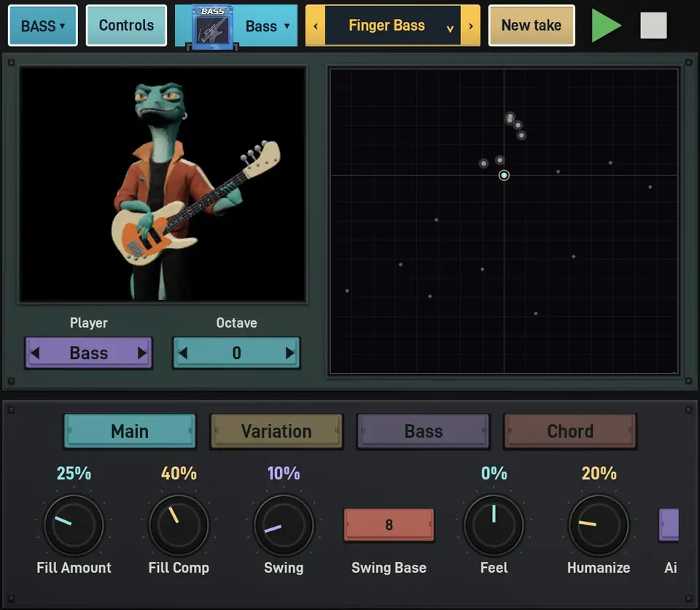The image size is (700, 610).
Task: Click the Octave value 0
Action: 236,353
